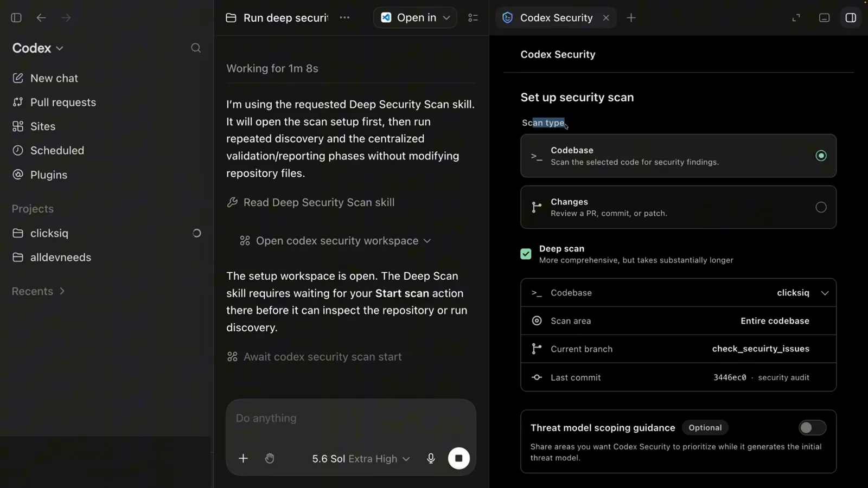Click Await codex security scan start step

[314, 357]
